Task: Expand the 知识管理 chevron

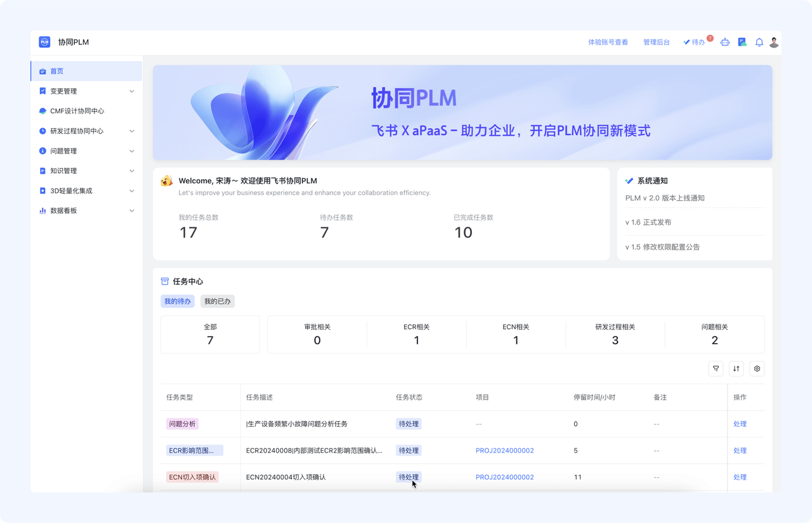Action: [x=131, y=171]
